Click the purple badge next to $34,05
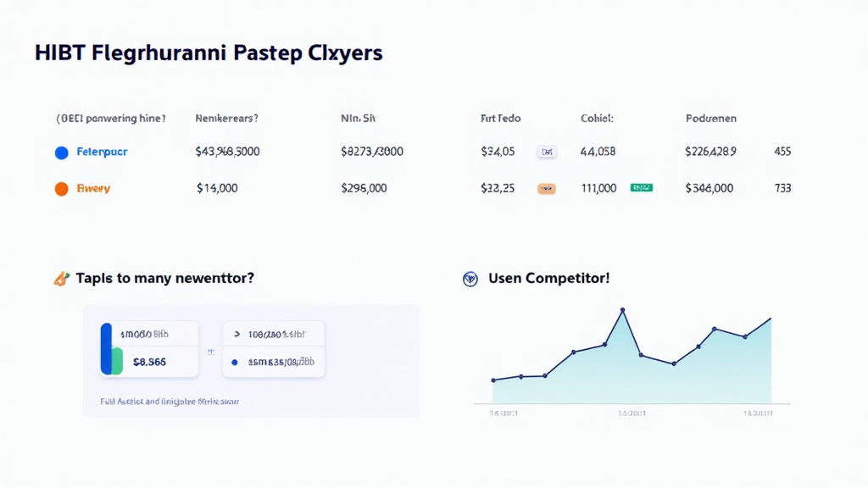The height and width of the screenshot is (488, 868). tap(547, 152)
